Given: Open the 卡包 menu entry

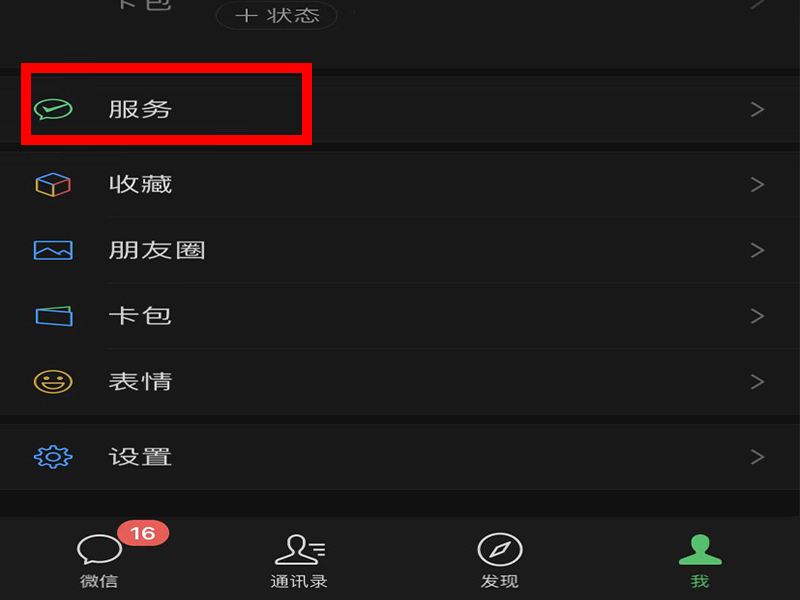Looking at the screenshot, I should coord(400,316).
